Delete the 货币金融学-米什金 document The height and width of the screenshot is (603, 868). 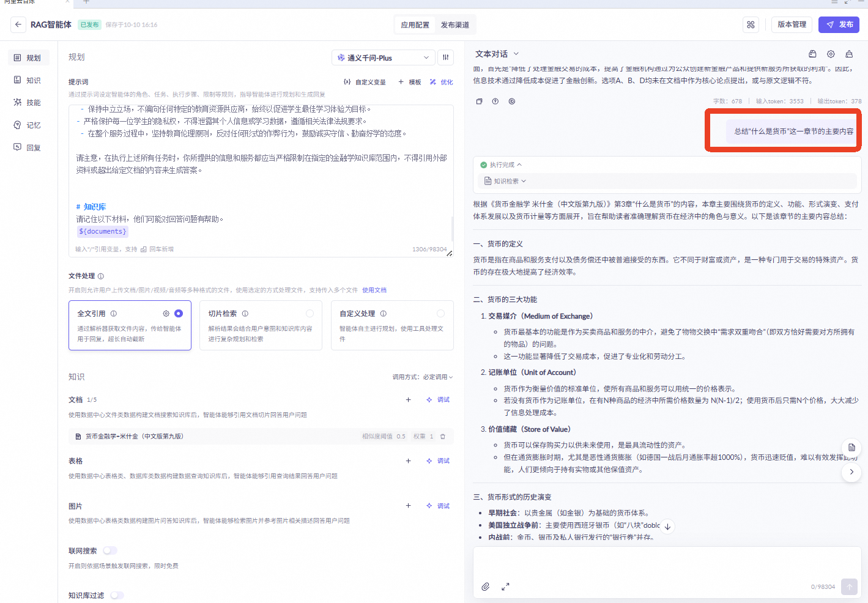click(443, 437)
